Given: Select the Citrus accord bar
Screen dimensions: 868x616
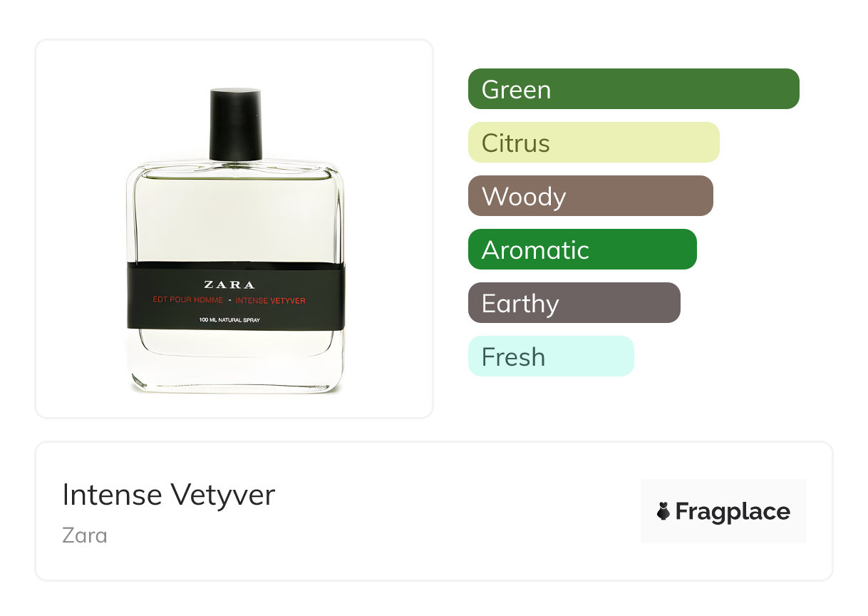Looking at the screenshot, I should (594, 143).
